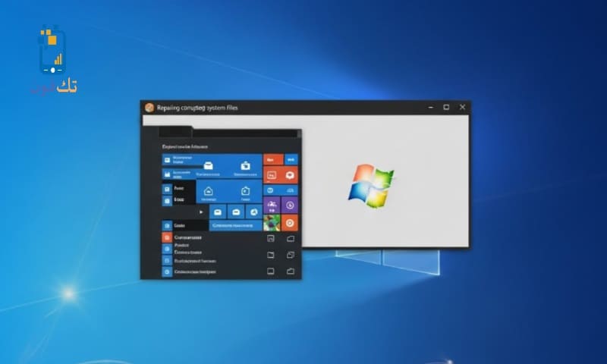Minimize the Repairing system files window
This screenshot has width=607, height=364.
coord(428,108)
